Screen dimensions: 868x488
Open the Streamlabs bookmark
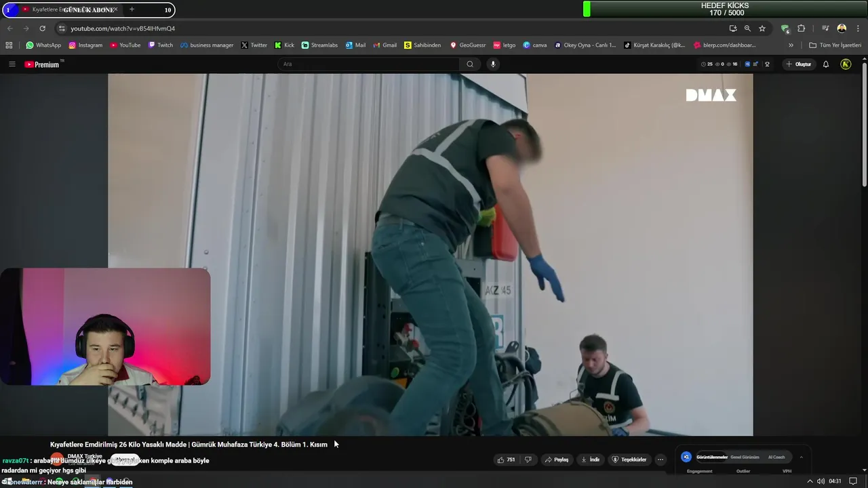[x=319, y=45]
